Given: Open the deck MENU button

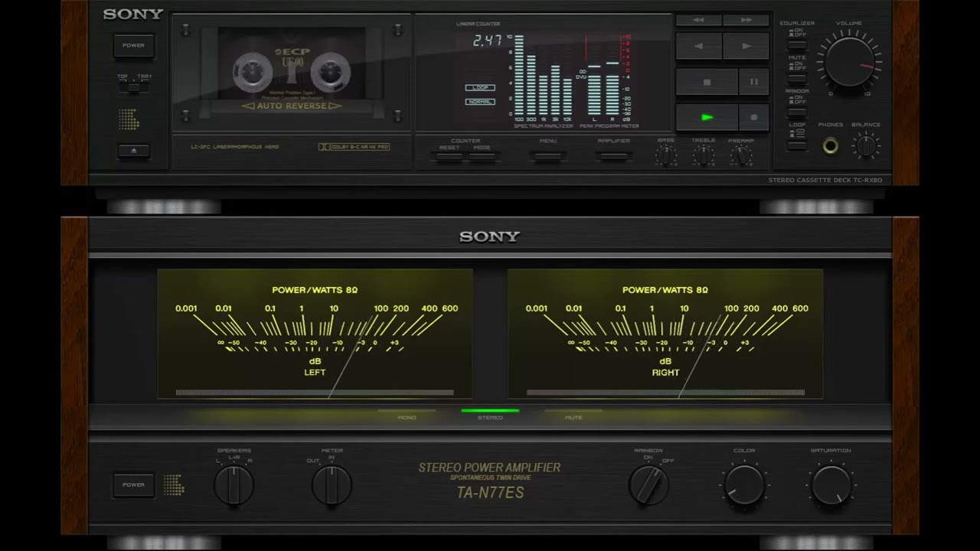Looking at the screenshot, I should pos(548,156).
